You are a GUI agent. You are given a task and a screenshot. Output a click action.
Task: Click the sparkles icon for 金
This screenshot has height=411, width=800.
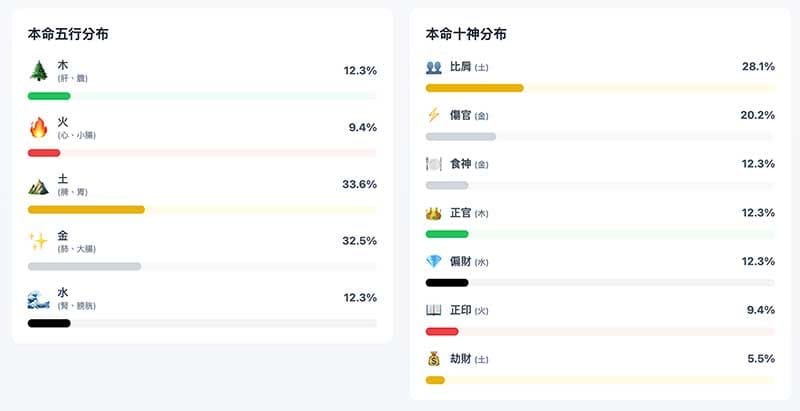[38, 241]
